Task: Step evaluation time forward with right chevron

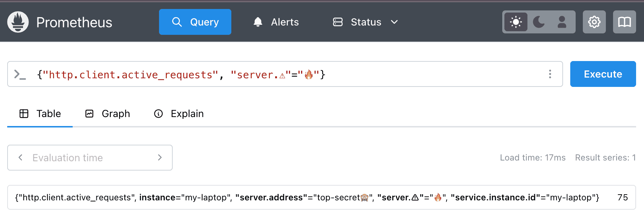Action: pyautogui.click(x=160, y=158)
